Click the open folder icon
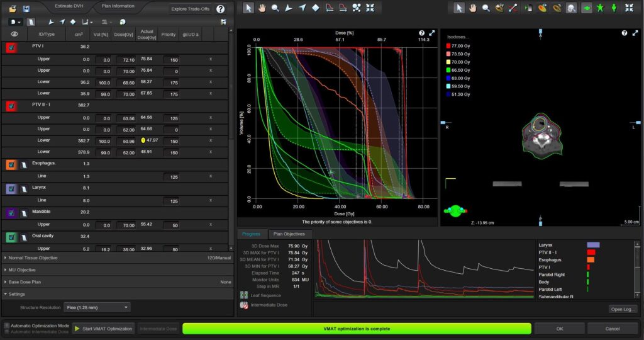Image resolution: width=644 pixels, height=340 pixels. [13, 9]
